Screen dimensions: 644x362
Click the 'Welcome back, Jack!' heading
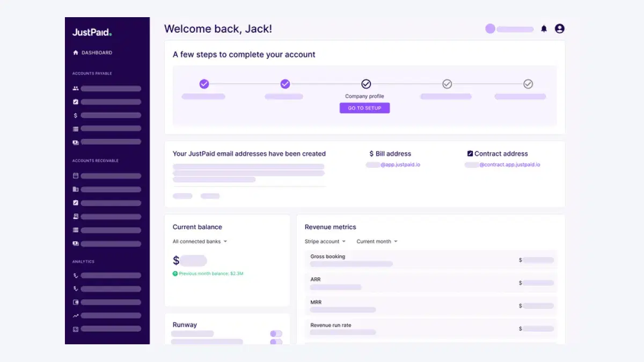pos(218,29)
